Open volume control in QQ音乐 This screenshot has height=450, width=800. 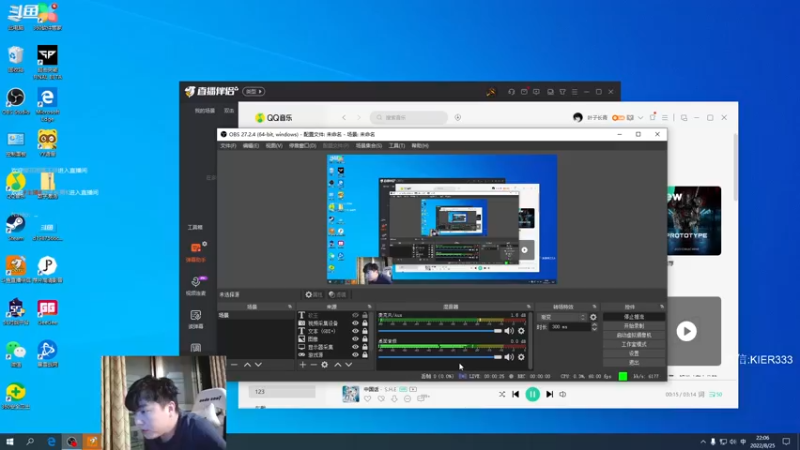coord(563,394)
